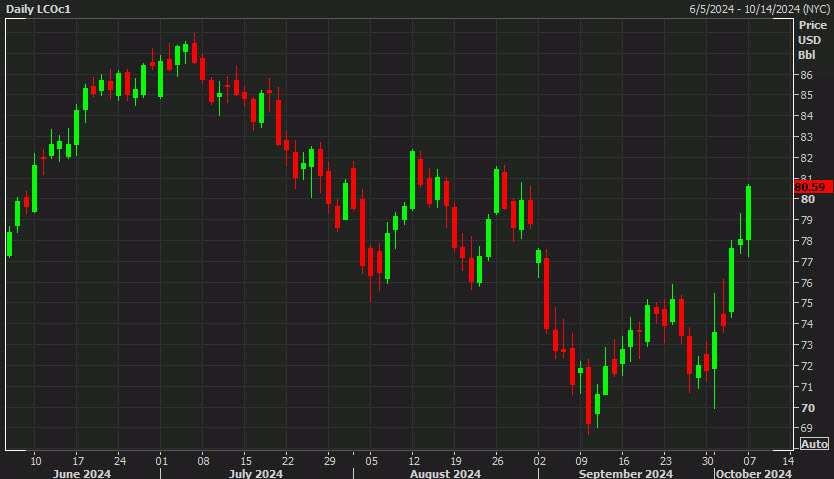This screenshot has width=834, height=479.
Task: Click the 6/5/2024 - 10/14/2024 (NYC) date range
Action: point(759,9)
